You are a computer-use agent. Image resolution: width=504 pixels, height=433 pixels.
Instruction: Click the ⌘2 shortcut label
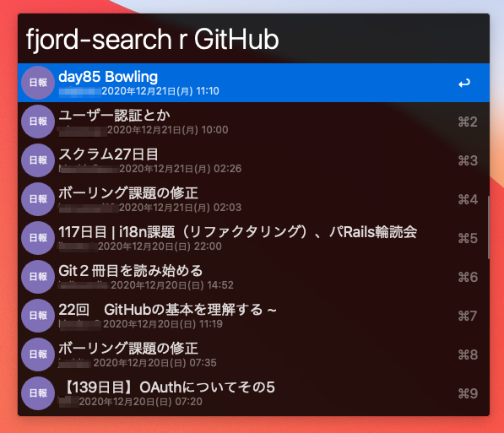(x=468, y=122)
